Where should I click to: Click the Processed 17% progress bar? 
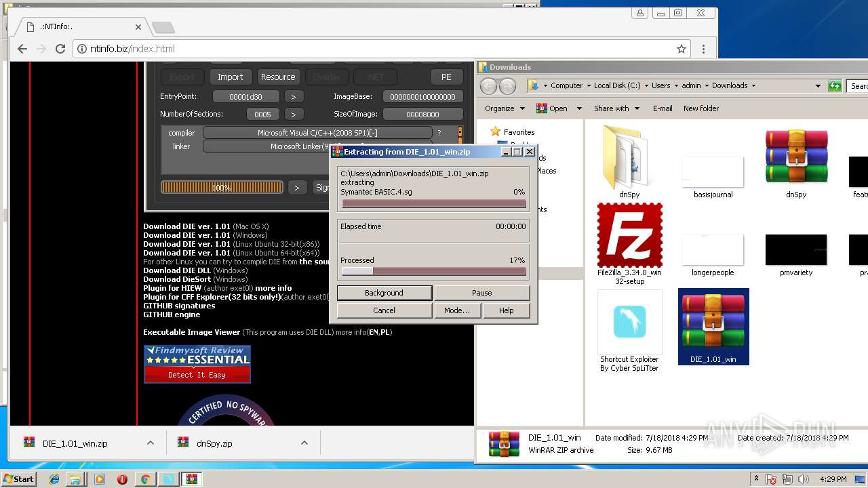pyautogui.click(x=433, y=271)
